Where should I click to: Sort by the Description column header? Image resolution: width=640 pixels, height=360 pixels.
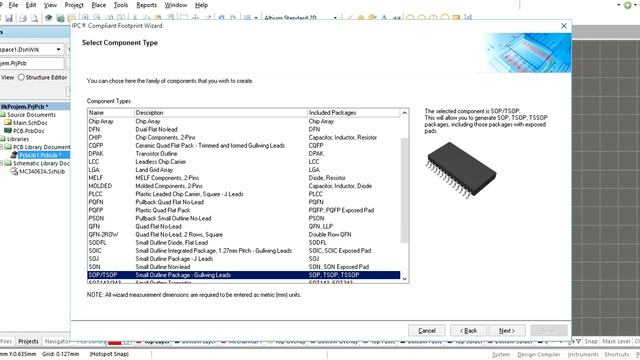pyautogui.click(x=220, y=113)
